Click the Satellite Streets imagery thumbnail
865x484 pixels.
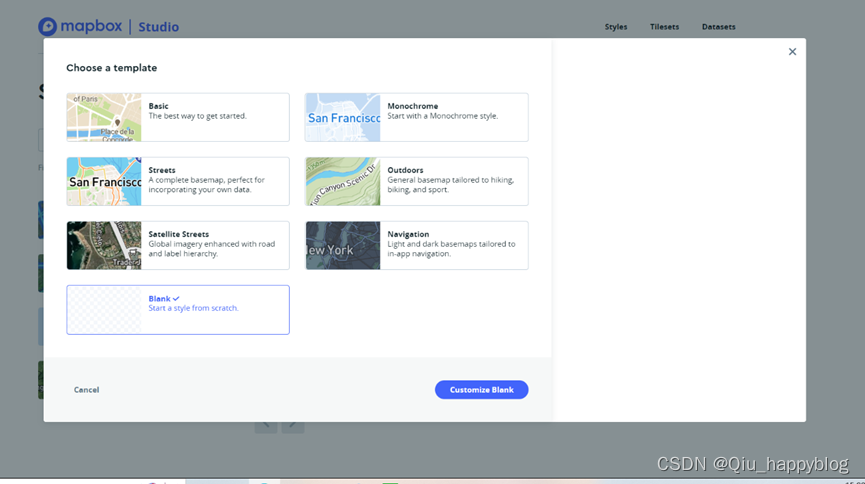point(104,245)
